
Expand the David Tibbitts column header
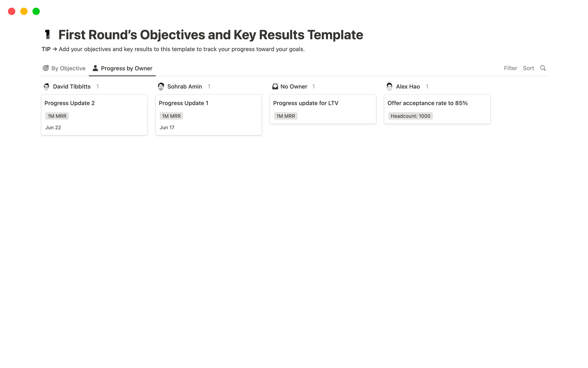pos(71,86)
